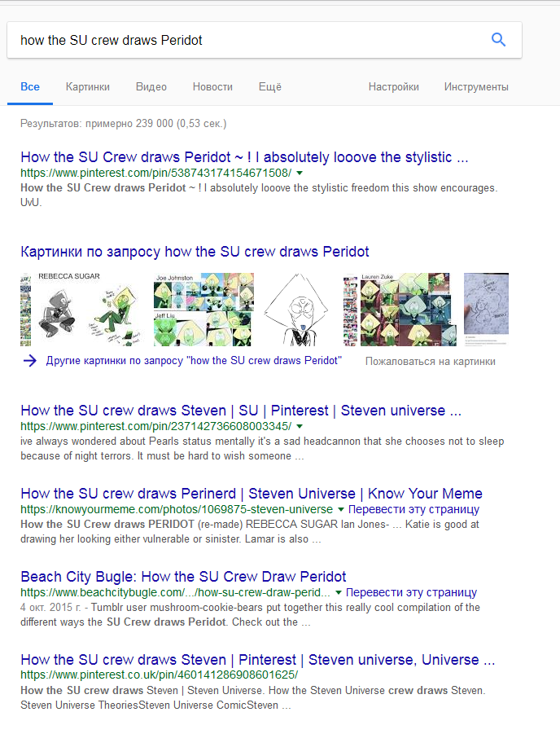This screenshot has width=560, height=734.
Task: Expand dropdown arrow next to first Pinterest URL
Action: coord(300,174)
